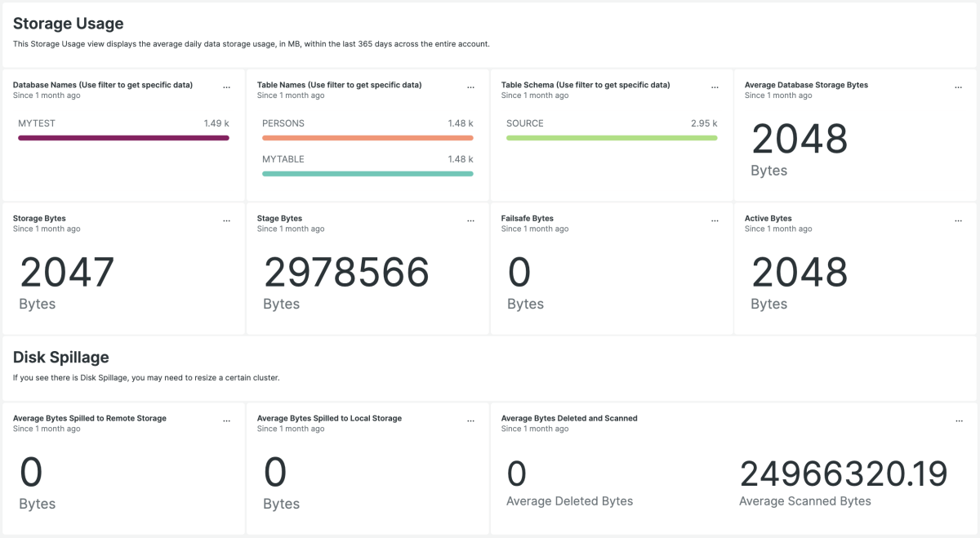The image size is (980, 538).
Task: Click the MYTEST database label
Action: click(37, 123)
